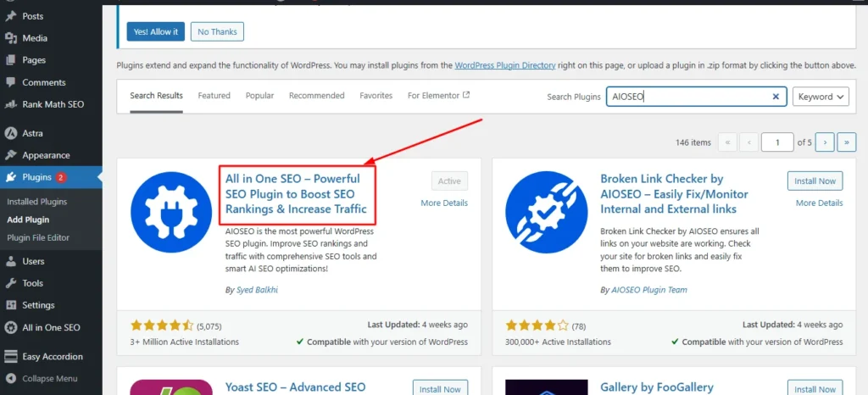The image size is (868, 395).
Task: Click the All in One SEO gear icon in sidebar
Action: click(10, 327)
